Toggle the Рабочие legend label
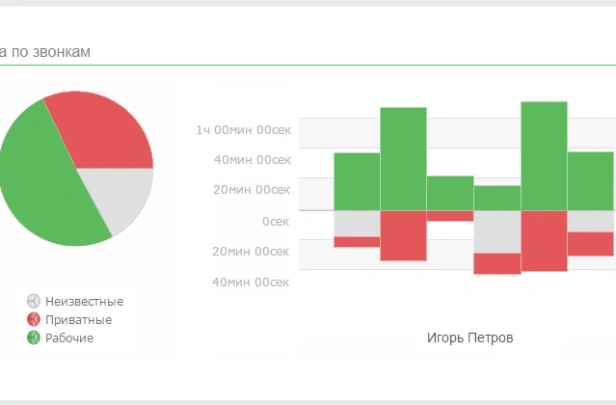616x405 pixels. [69, 338]
